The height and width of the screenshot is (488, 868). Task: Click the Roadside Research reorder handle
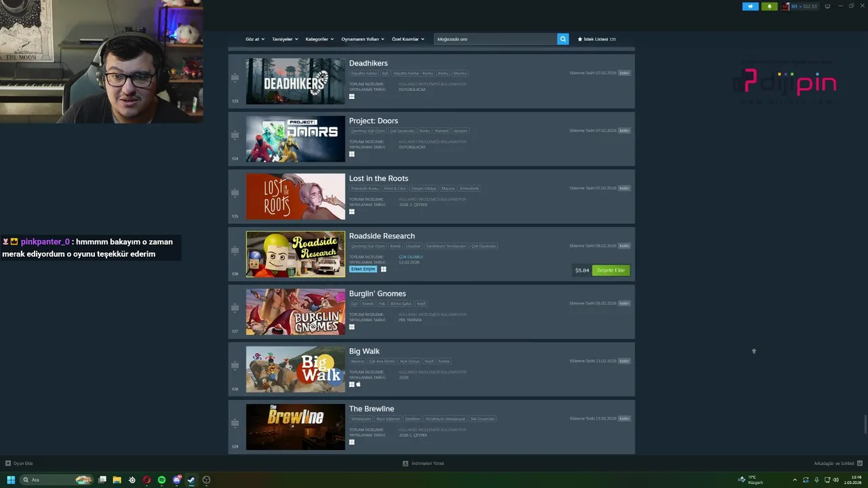coord(235,251)
